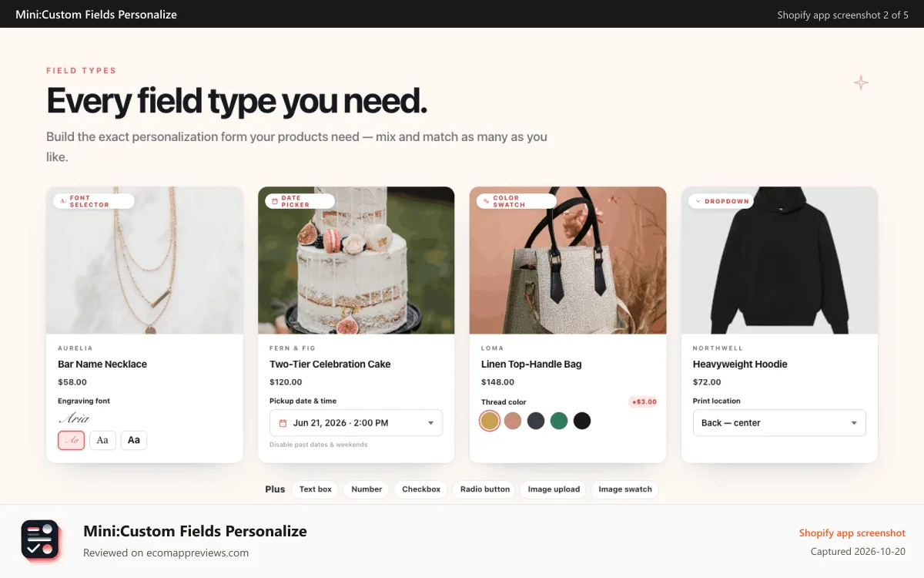The width and height of the screenshot is (924, 578).
Task: Choose the dark slate thread color swatch
Action: [x=536, y=421]
